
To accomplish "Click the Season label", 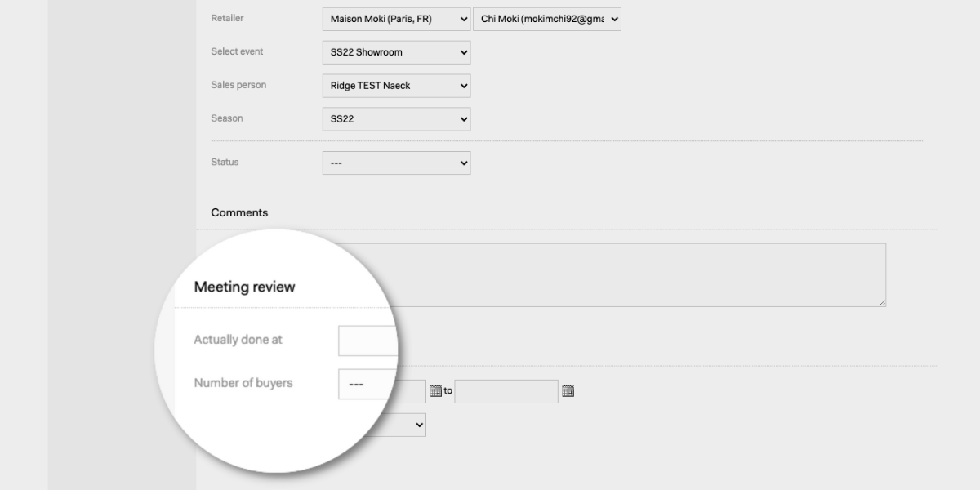I will [227, 118].
